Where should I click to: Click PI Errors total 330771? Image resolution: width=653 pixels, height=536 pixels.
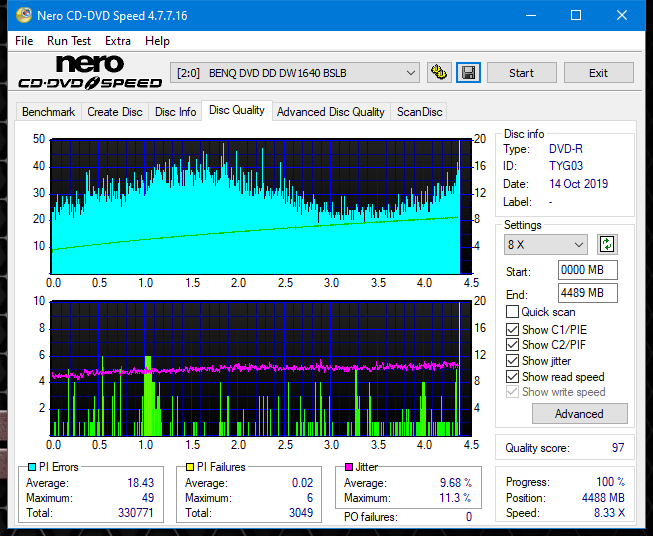point(136,512)
